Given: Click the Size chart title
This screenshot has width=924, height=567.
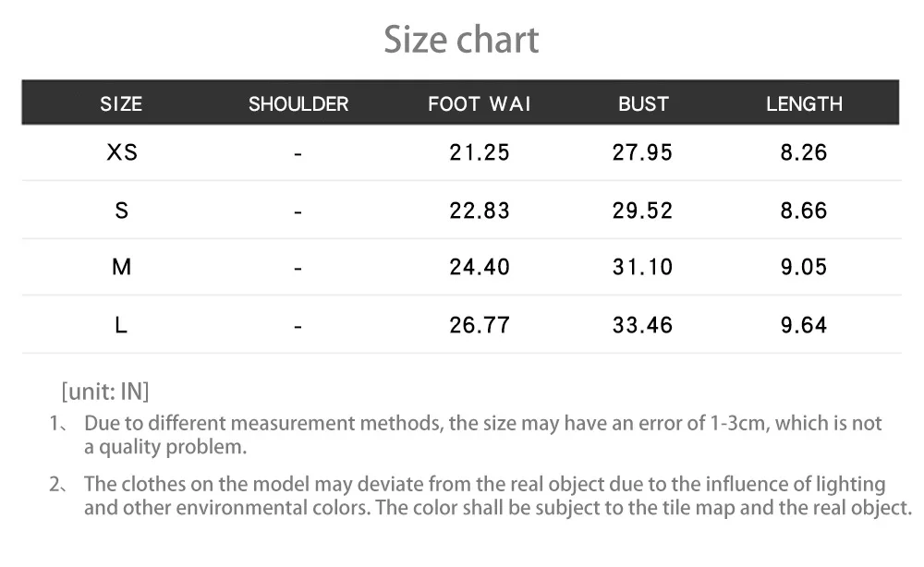Looking at the screenshot, I should 461,40.
